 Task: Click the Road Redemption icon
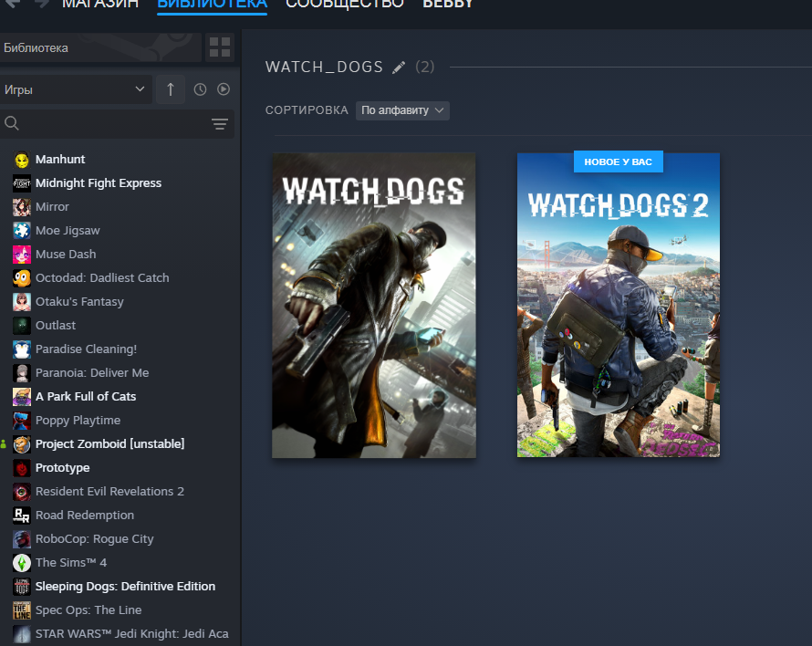(22, 516)
